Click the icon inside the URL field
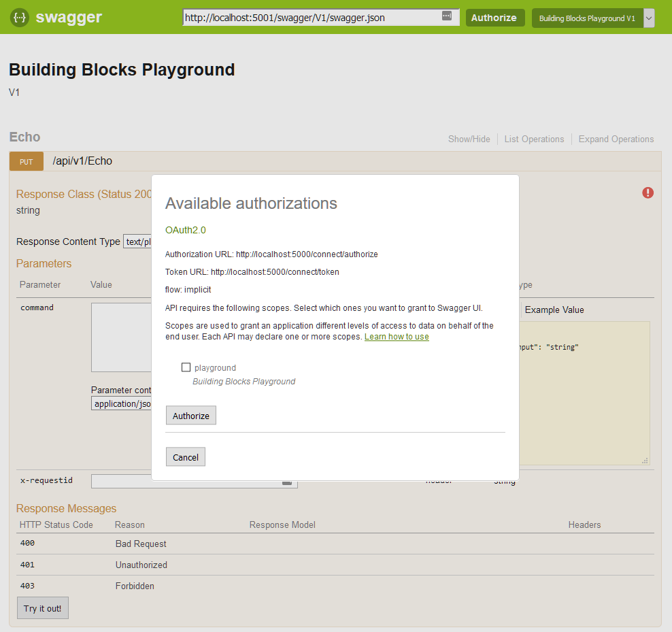 [447, 16]
